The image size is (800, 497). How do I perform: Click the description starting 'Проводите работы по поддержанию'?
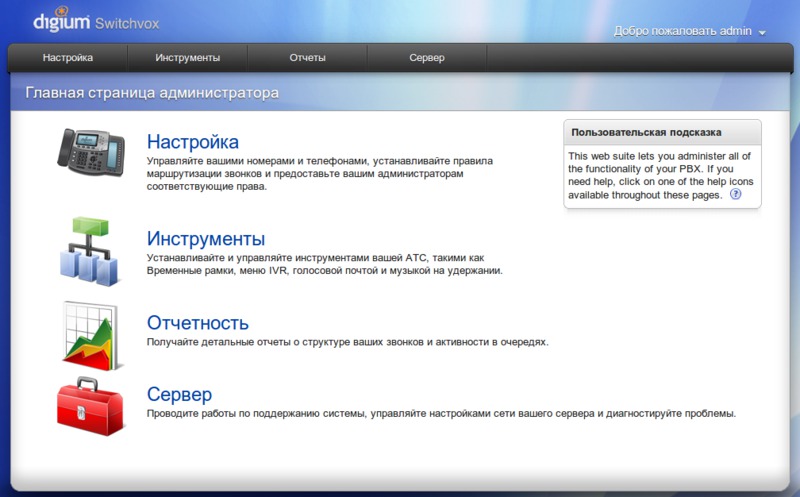pos(441,413)
